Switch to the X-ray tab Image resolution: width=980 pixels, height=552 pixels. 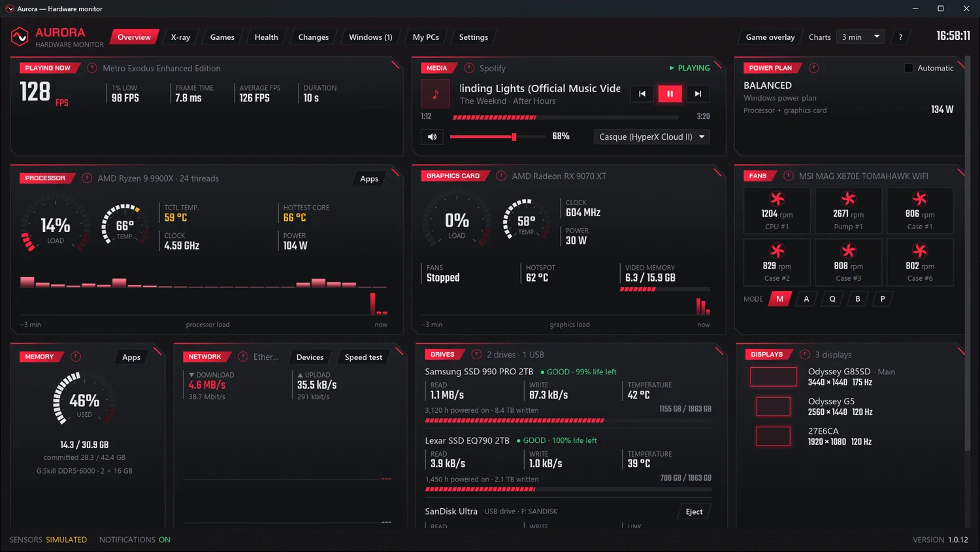pyautogui.click(x=180, y=37)
